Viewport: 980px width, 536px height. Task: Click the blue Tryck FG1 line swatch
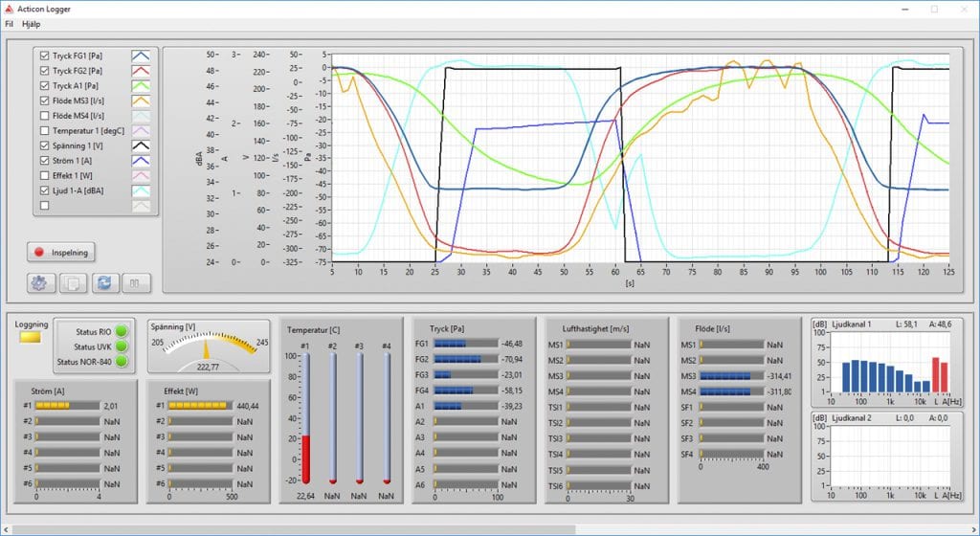[141, 56]
